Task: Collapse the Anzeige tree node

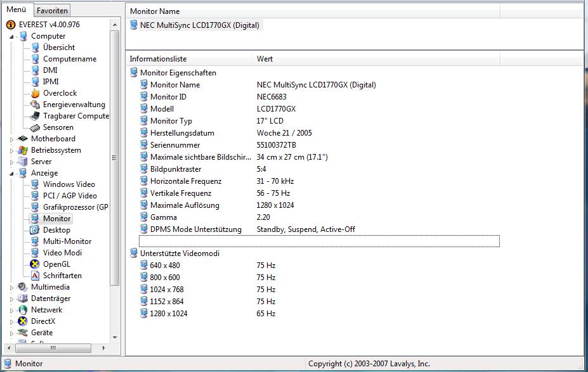Action: click(11, 174)
